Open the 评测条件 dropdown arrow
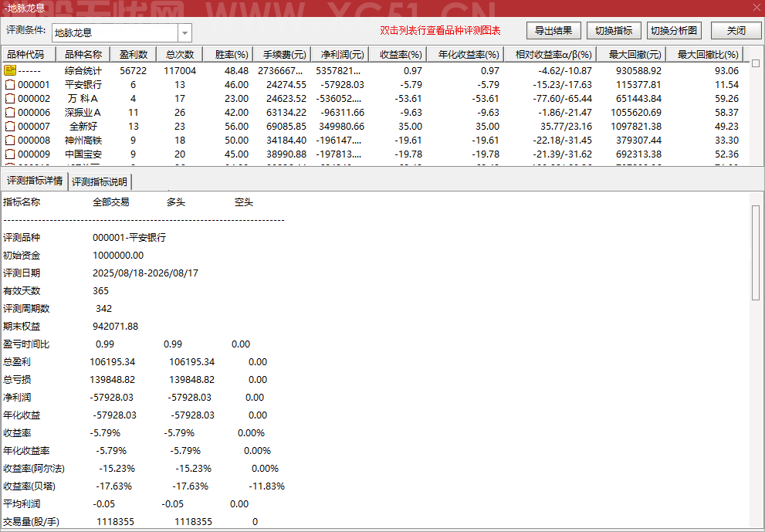Screen dimensions: 765x532 (185, 33)
